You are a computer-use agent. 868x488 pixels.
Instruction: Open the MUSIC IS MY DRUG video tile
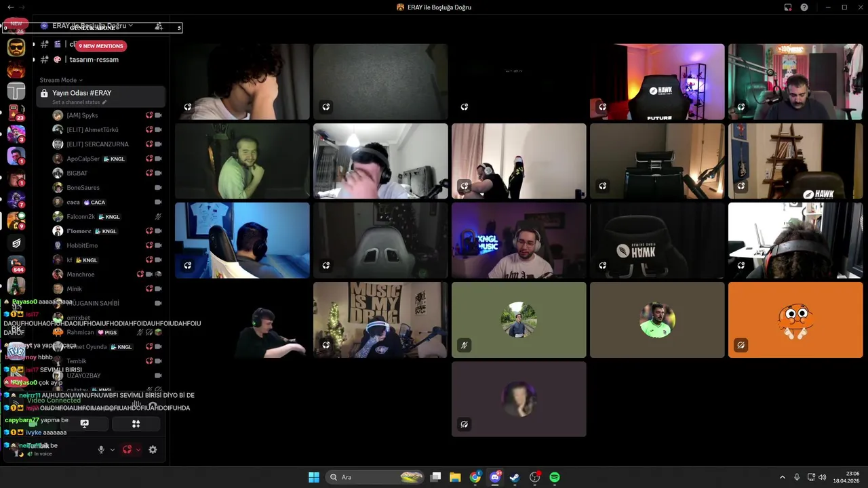click(x=380, y=320)
